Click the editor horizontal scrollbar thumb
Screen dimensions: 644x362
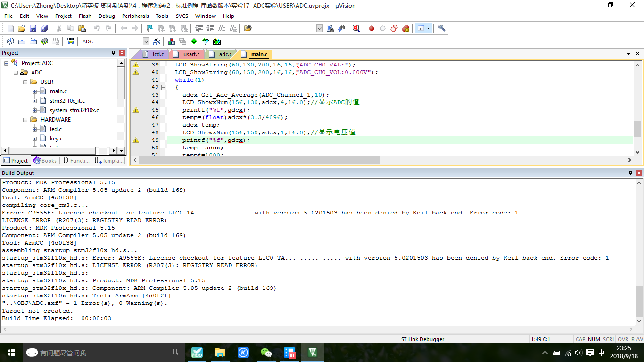pos(259,160)
